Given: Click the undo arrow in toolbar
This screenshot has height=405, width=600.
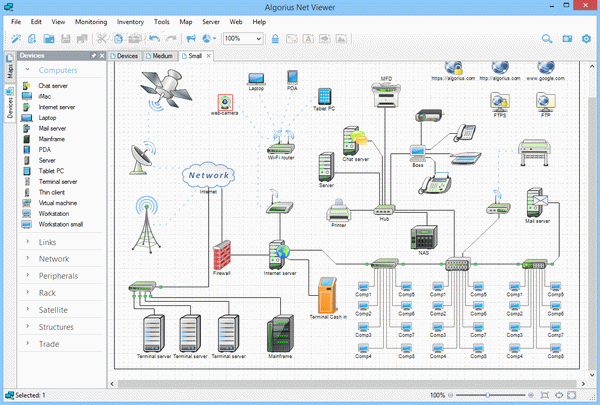Looking at the screenshot, I should pyautogui.click(x=154, y=39).
